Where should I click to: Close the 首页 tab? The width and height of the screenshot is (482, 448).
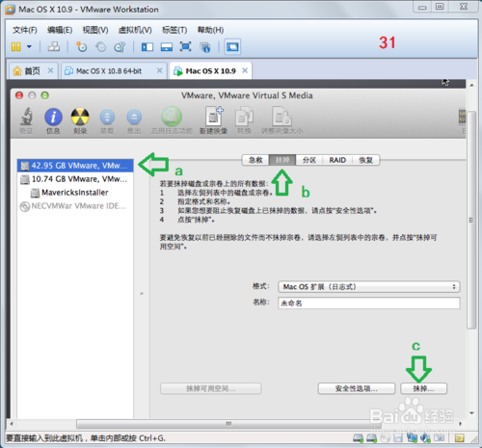(50, 70)
